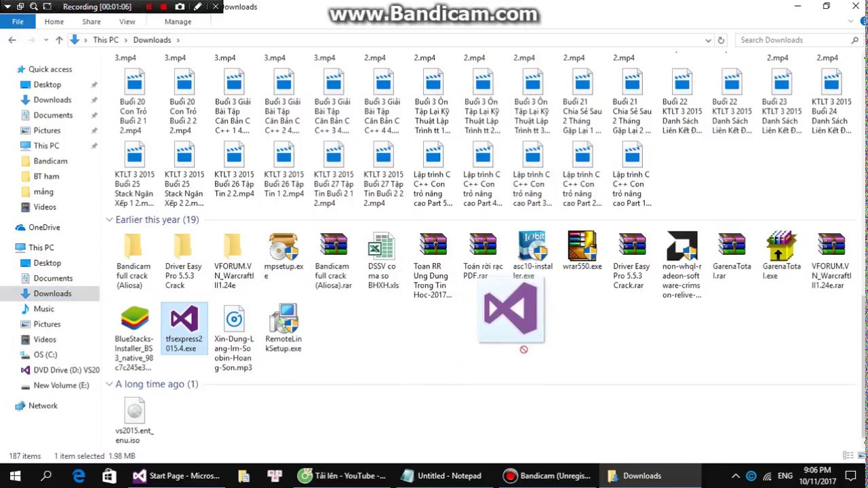Switch to Home ribbon tab

pos(54,22)
